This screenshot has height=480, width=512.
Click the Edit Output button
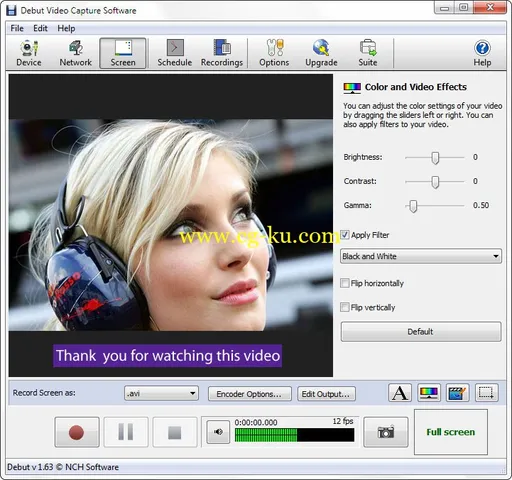[326, 394]
